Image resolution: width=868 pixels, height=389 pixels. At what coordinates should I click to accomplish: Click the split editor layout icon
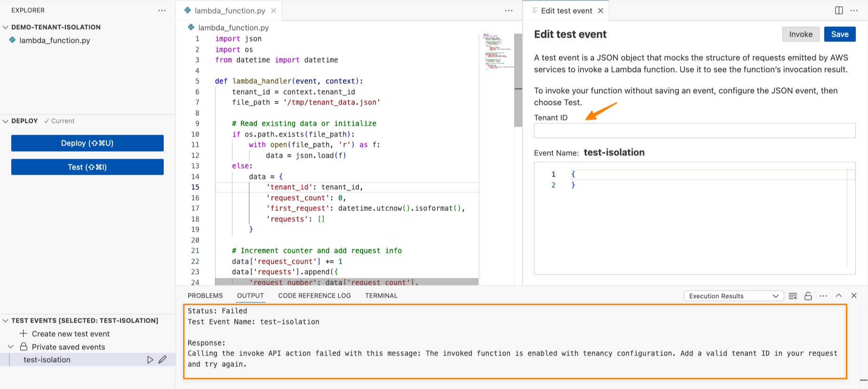pos(839,10)
